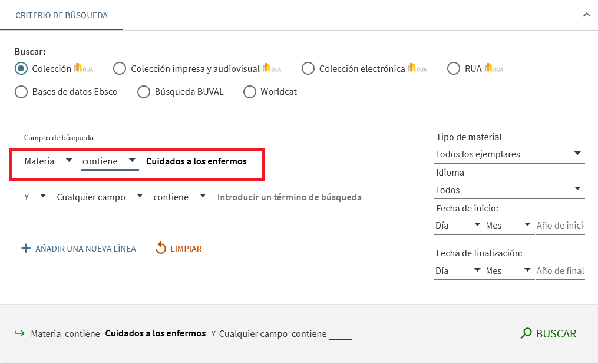Collapse the search criteria panel chevron
Screen dimensions: 598x364
586,15
